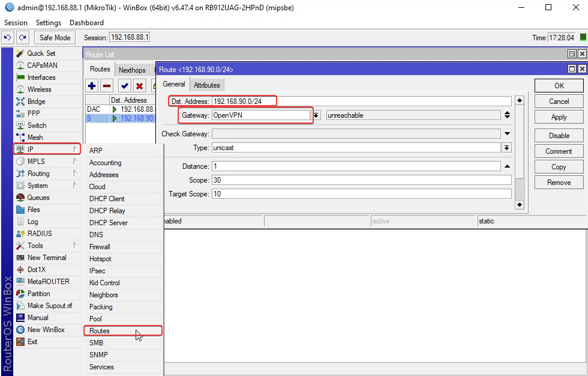
Task: Open Bridge settings in sidebar
Action: (x=47, y=102)
